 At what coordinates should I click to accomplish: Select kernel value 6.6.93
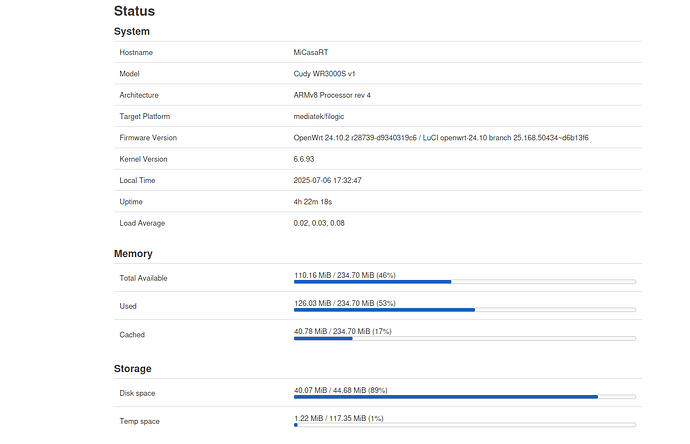304,159
